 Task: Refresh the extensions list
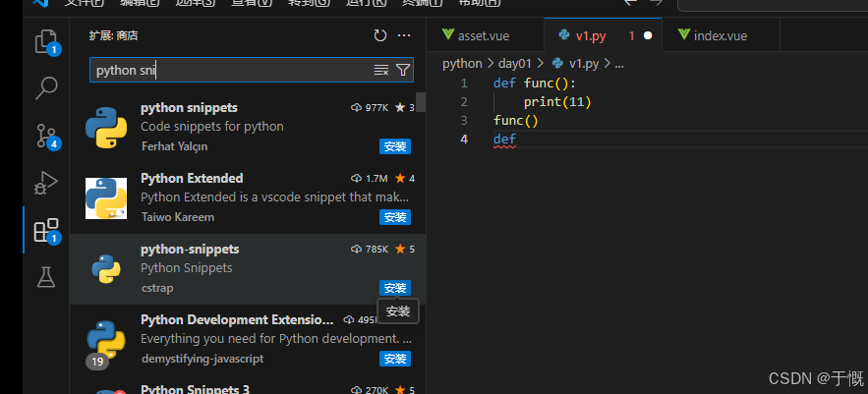pyautogui.click(x=380, y=36)
